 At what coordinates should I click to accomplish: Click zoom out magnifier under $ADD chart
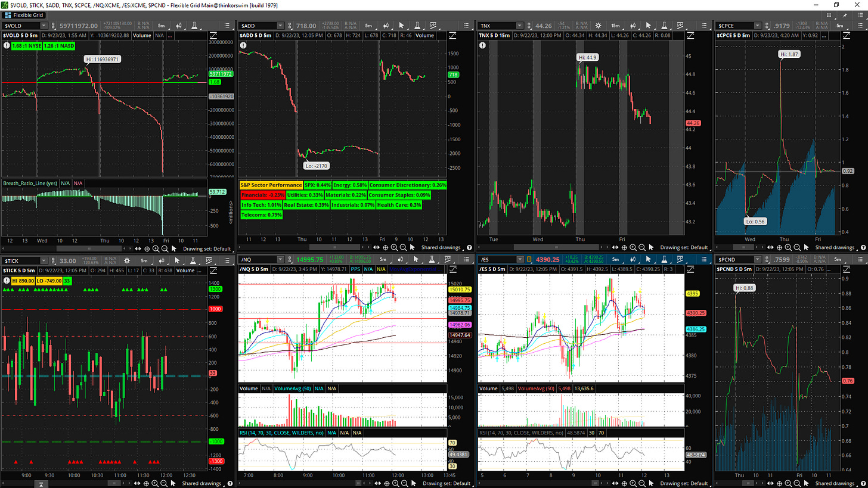click(x=403, y=248)
